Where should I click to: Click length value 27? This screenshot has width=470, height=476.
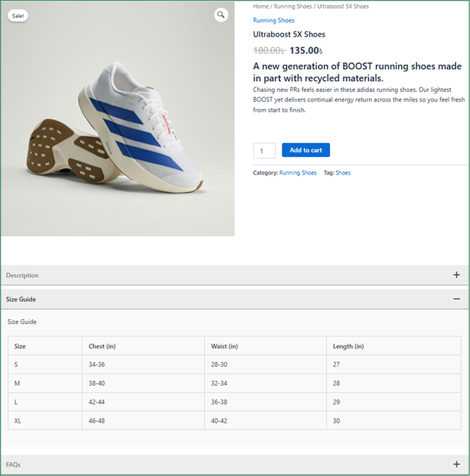[336, 364]
